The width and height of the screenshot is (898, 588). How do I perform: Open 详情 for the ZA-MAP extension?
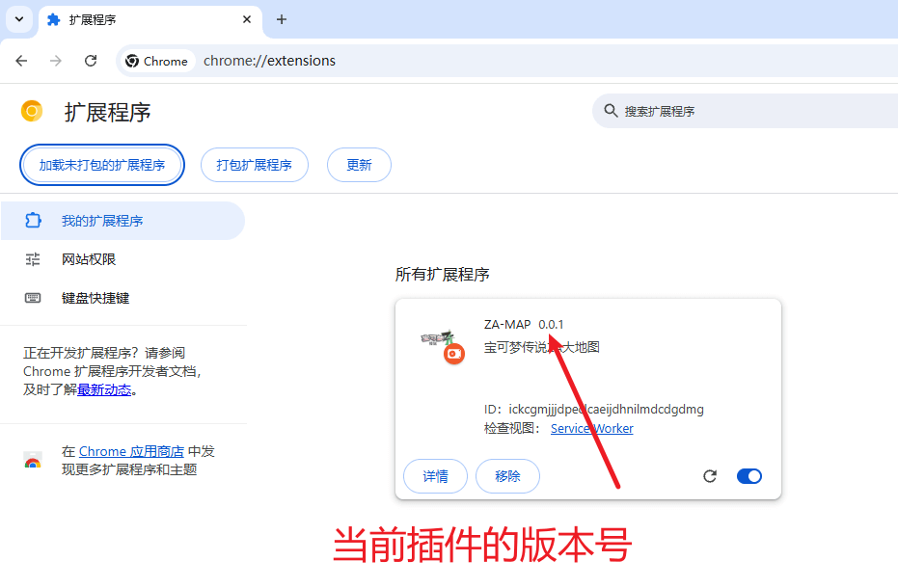[435, 476]
